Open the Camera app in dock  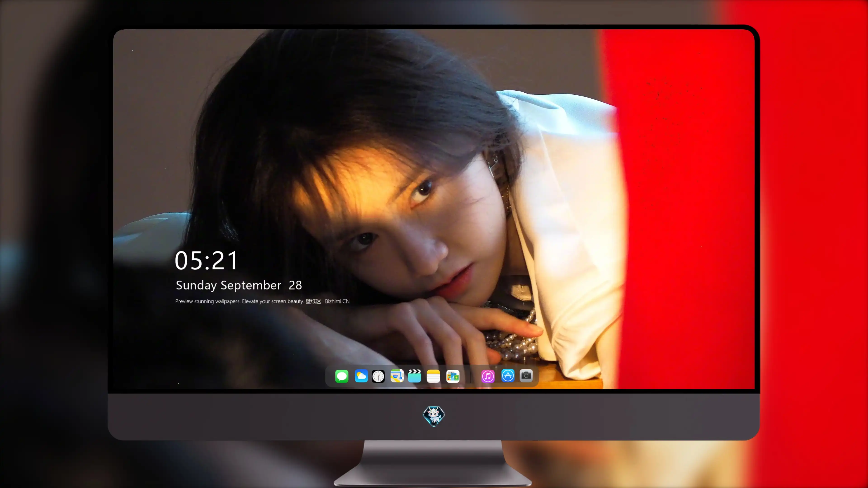[x=526, y=375]
